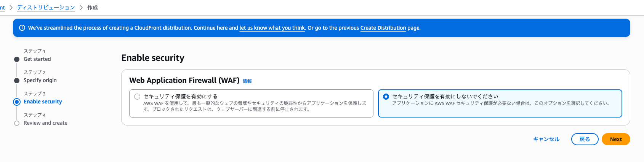Screen dimensions: 644x162
Task: Select 'セキュリティ保護を有効にする' radio option
Action: [137, 97]
